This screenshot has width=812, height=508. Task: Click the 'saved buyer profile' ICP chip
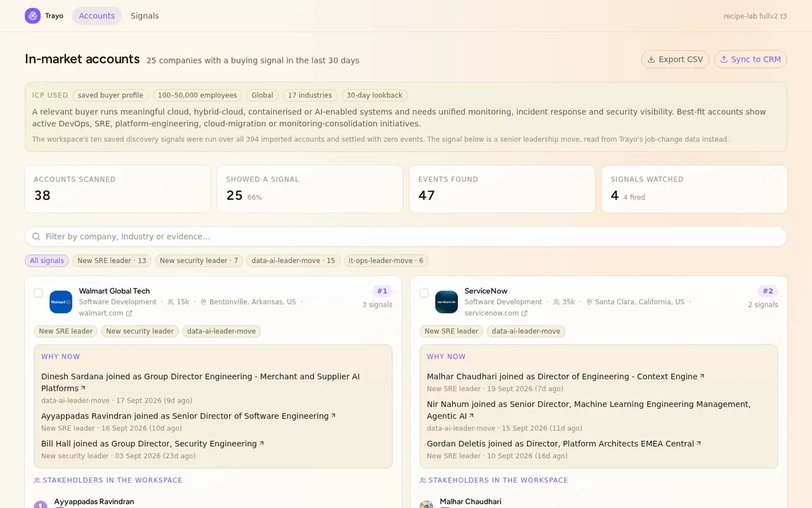click(110, 95)
